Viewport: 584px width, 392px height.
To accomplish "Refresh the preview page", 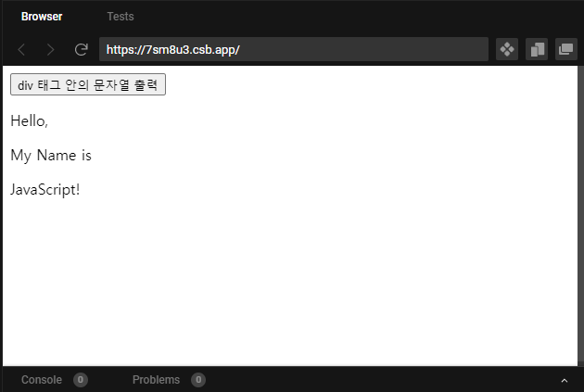I will (x=82, y=49).
